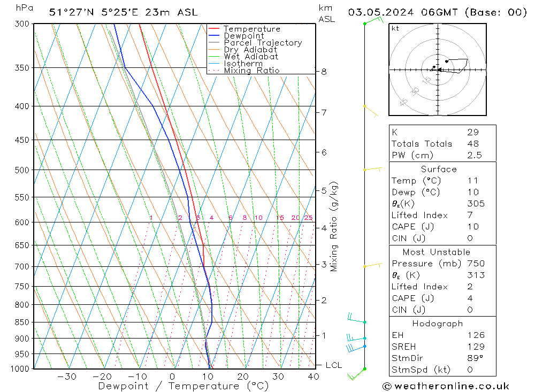Click the 850 hPa pressure axis label

click(22, 322)
